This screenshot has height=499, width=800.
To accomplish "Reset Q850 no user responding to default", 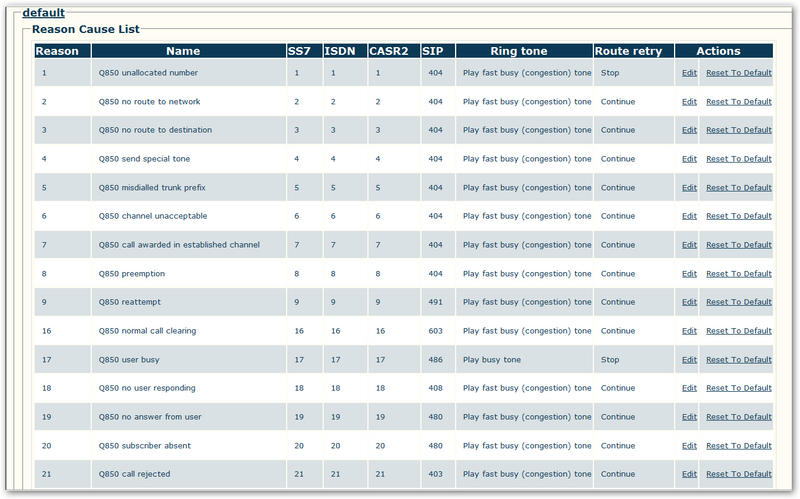I will [x=739, y=388].
